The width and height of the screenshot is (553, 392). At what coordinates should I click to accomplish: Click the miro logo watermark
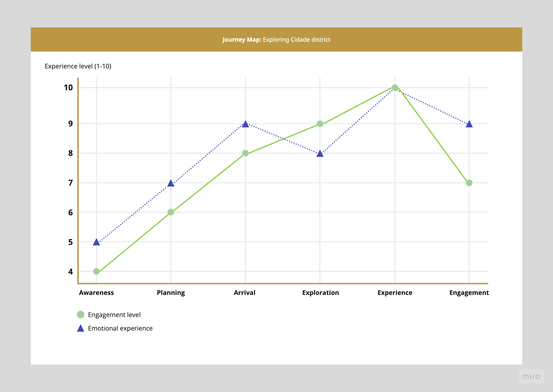tap(531, 376)
